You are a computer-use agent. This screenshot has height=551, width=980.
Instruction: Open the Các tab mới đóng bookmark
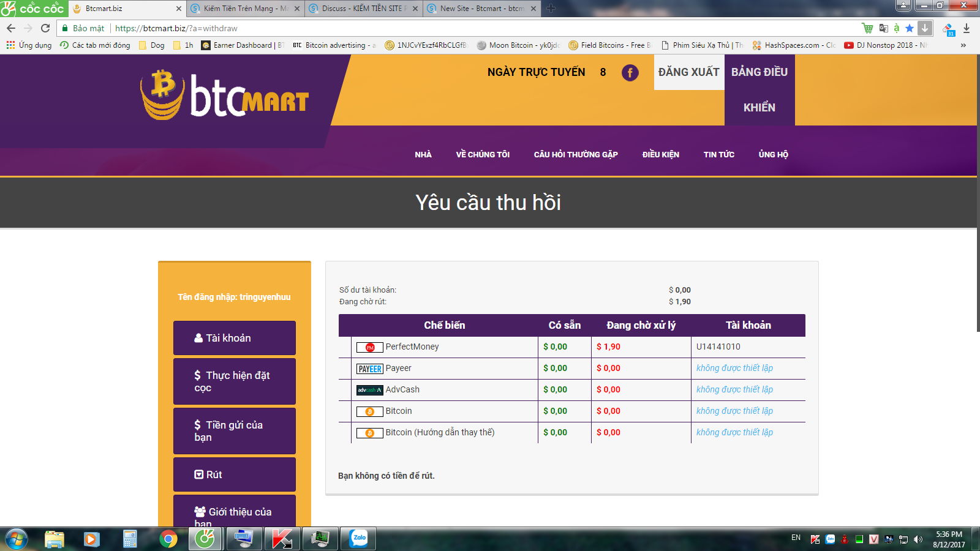(x=95, y=45)
